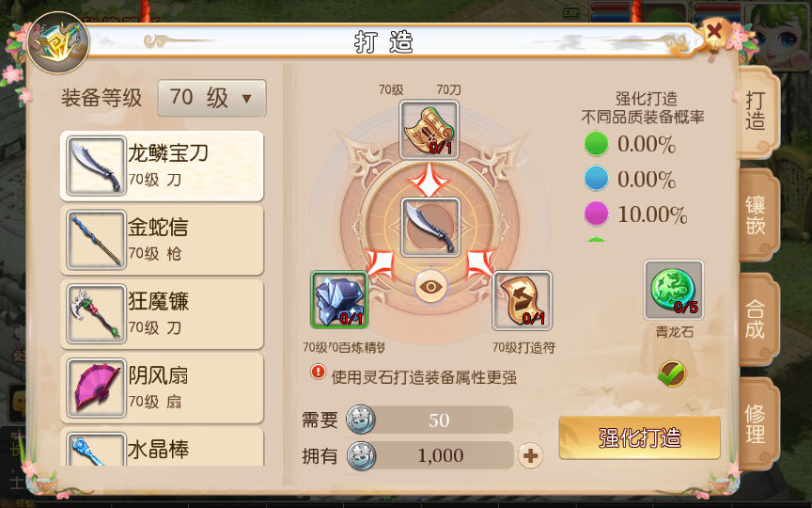Click the purple quality probability dot

pyautogui.click(x=596, y=214)
